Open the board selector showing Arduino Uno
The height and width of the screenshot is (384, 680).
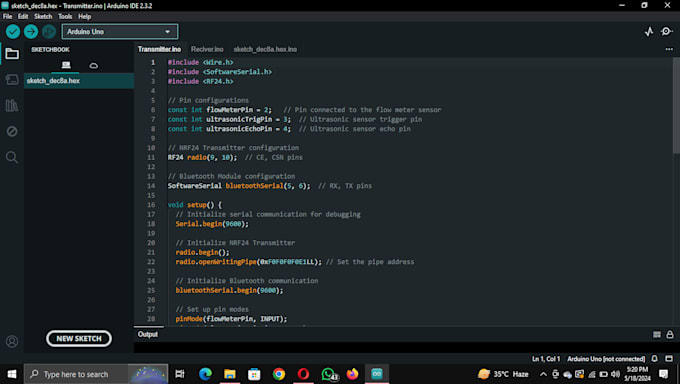pyautogui.click(x=120, y=32)
